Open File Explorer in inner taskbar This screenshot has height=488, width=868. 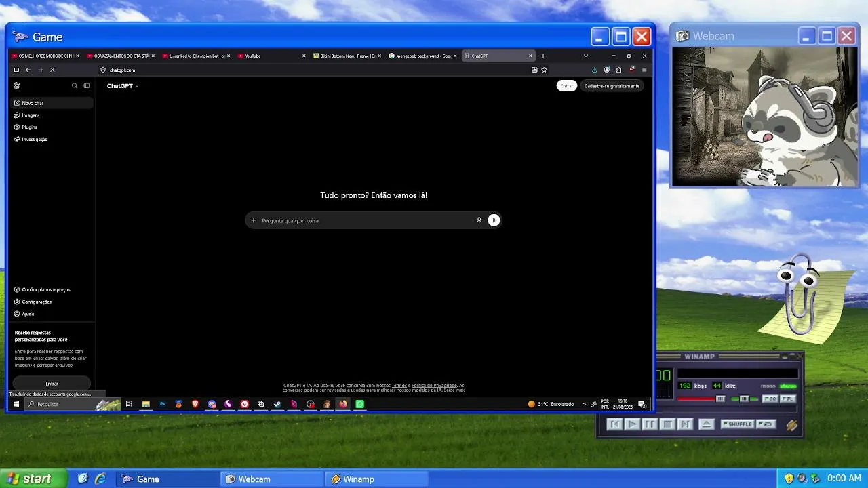click(x=146, y=404)
